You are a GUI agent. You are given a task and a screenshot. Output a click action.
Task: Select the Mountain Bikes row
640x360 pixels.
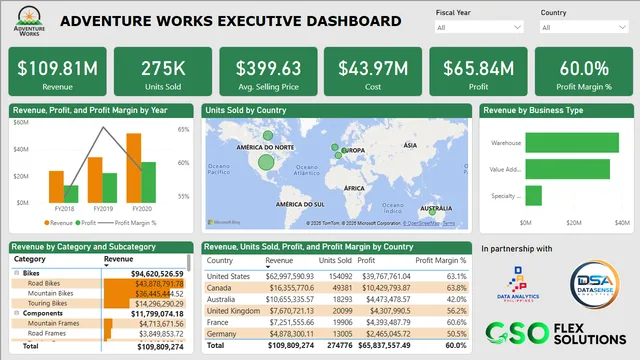98,293
